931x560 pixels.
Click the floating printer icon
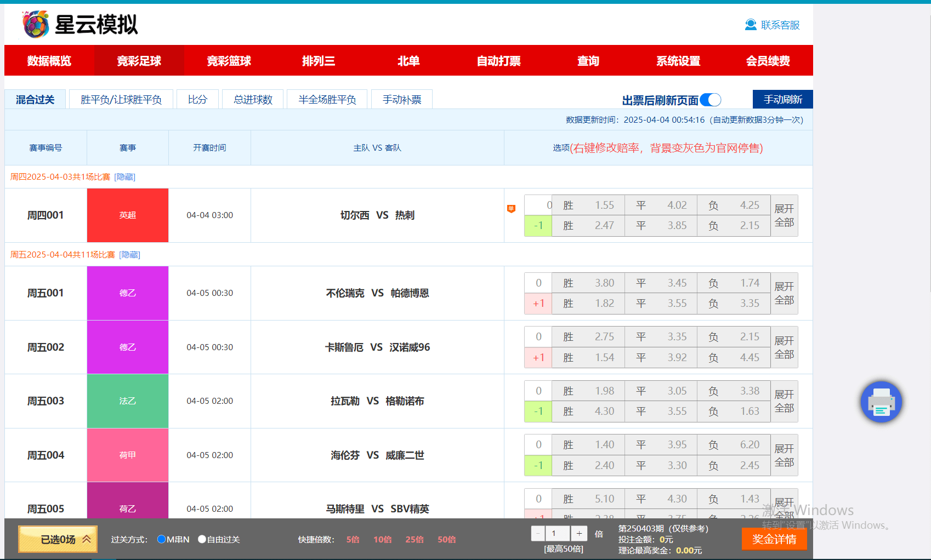pos(881,402)
